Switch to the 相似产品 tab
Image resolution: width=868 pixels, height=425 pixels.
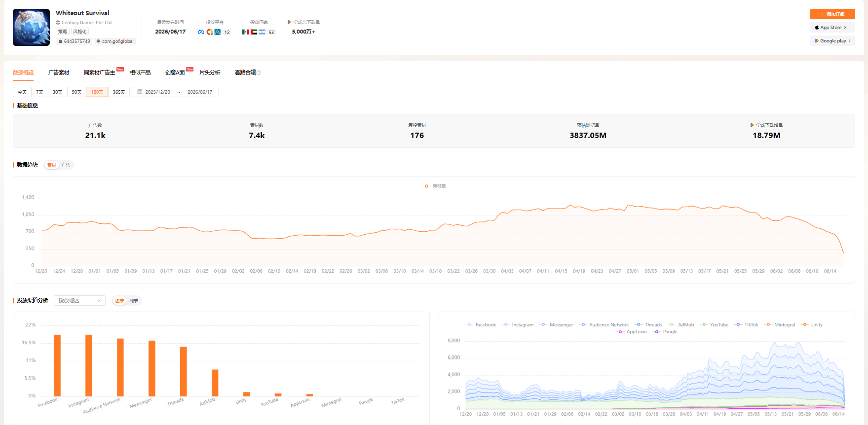(x=140, y=72)
